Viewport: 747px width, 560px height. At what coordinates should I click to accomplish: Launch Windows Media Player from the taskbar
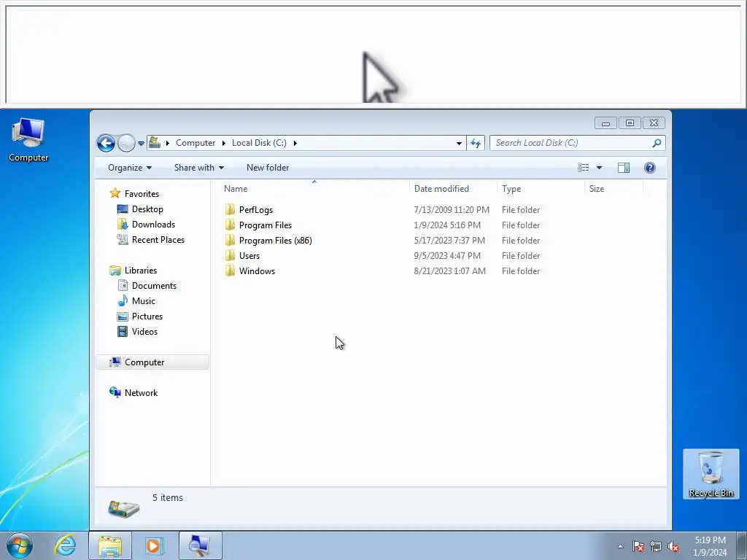click(x=154, y=545)
